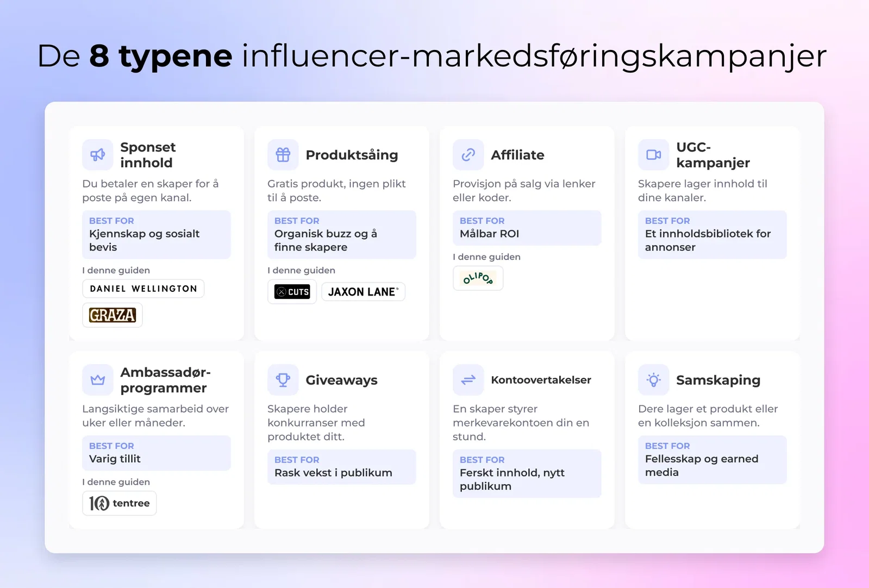The height and width of the screenshot is (588, 869).
Task: Click the gift icon next to Produktsåing
Action: click(283, 155)
